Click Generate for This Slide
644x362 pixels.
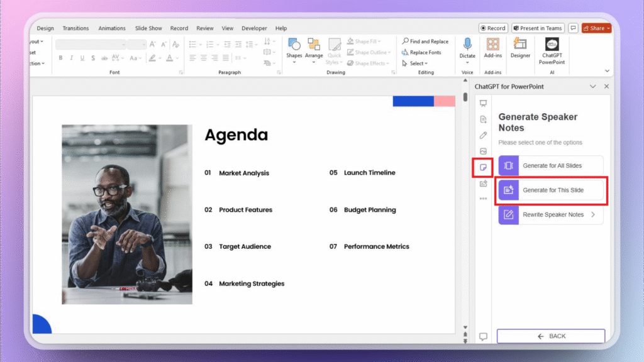coord(551,191)
